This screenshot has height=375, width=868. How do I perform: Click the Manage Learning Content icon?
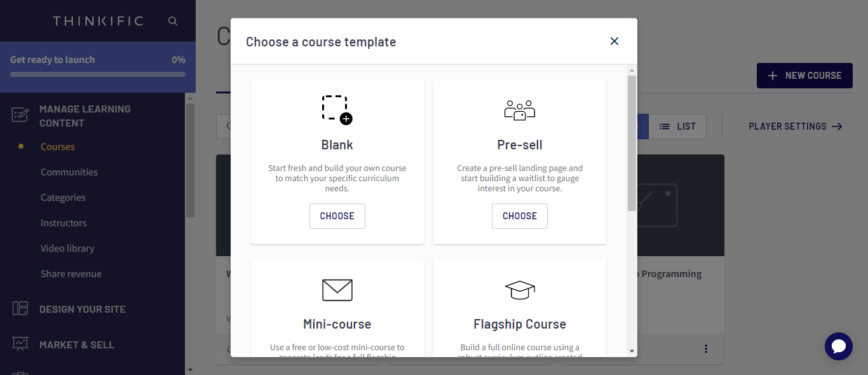click(20, 115)
